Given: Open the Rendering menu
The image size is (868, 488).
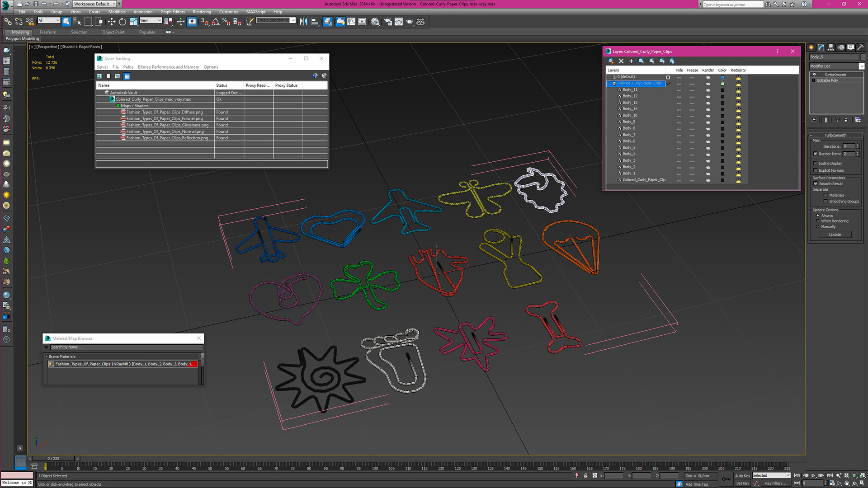Looking at the screenshot, I should coord(202,12).
